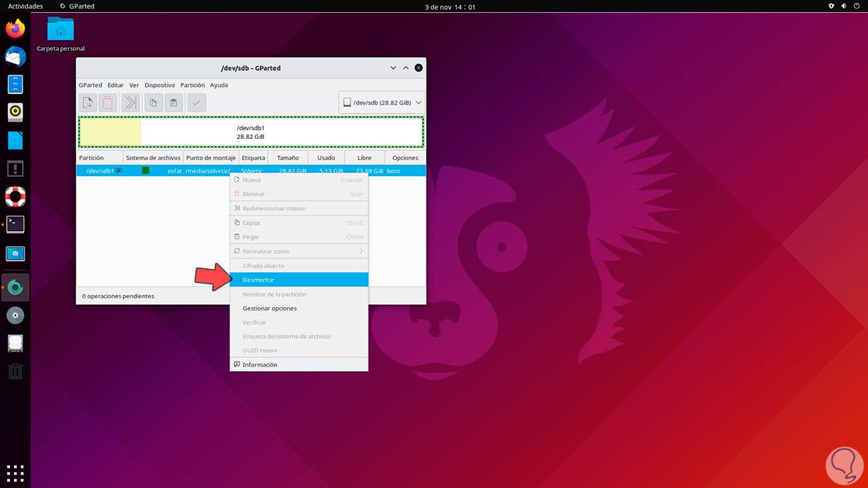Click the Opciones column header
Viewport: 868px width, 488px height.
405,158
